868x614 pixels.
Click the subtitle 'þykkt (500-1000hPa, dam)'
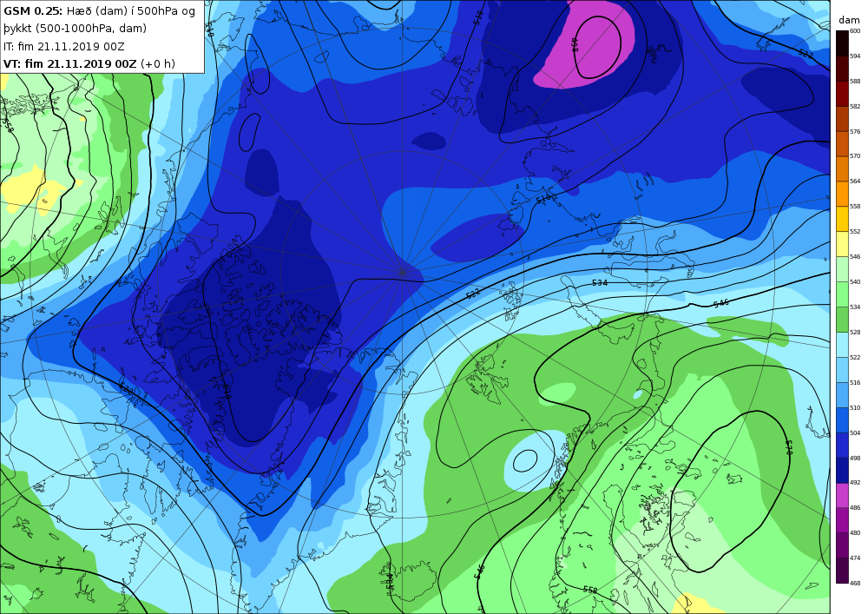[x=76, y=29]
